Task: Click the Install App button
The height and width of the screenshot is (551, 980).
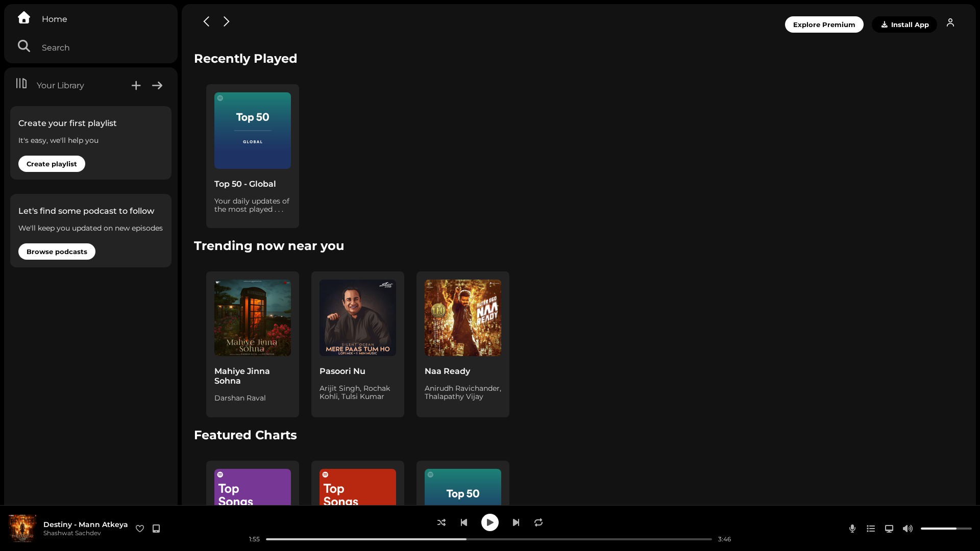Action: 904,24
